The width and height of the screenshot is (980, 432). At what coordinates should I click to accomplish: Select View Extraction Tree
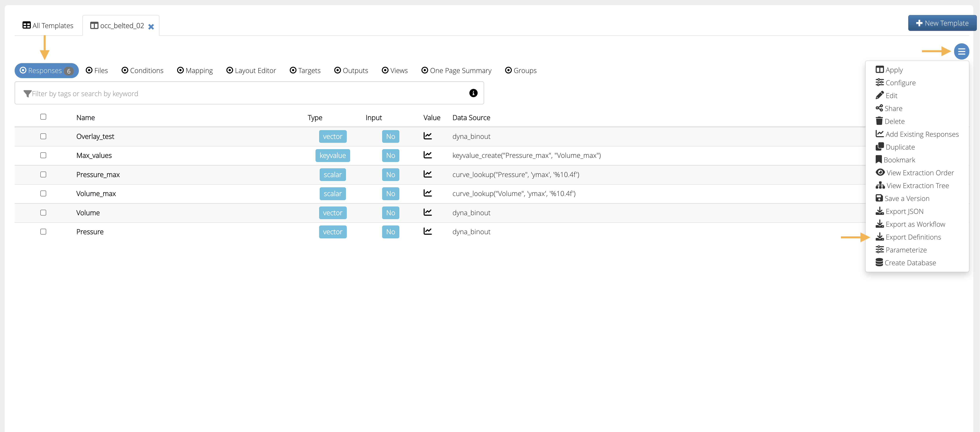click(x=912, y=186)
